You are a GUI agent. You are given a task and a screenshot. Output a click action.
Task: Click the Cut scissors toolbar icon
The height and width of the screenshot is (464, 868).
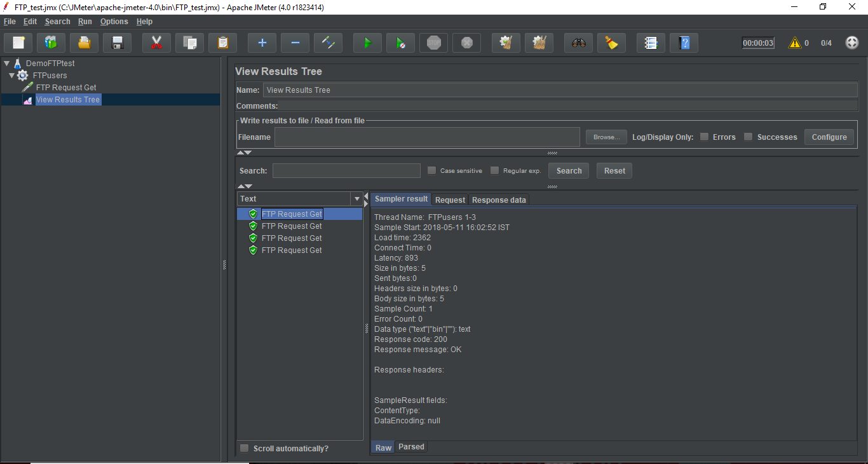pyautogui.click(x=156, y=43)
